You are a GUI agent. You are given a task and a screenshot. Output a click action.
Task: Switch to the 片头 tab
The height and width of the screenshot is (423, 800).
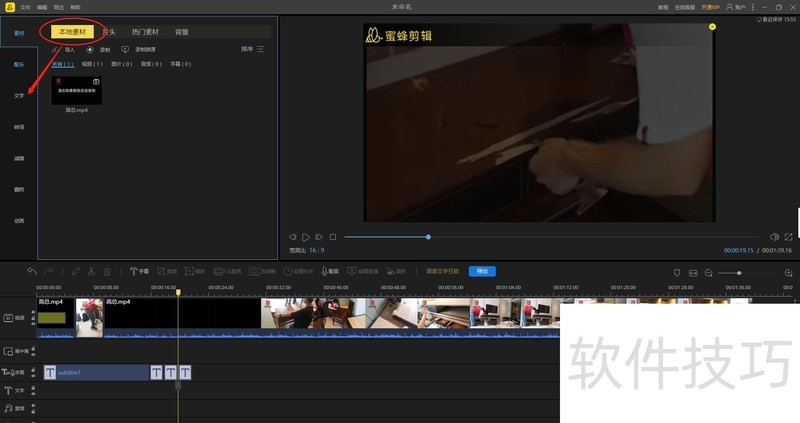[x=109, y=32]
